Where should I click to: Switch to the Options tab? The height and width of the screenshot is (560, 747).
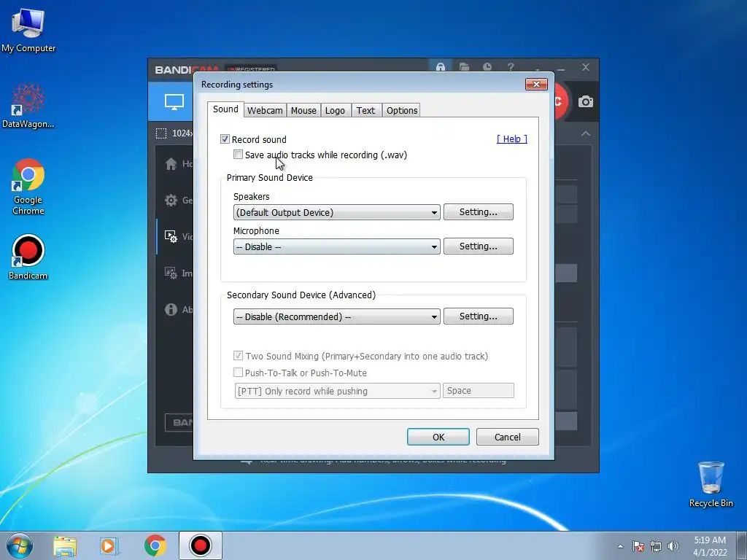[402, 111]
